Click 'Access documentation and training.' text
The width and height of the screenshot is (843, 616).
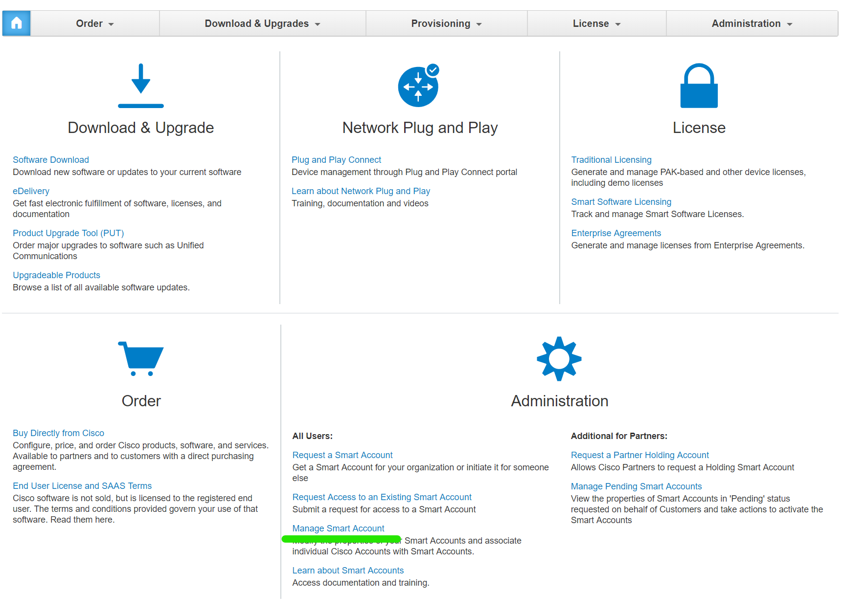(361, 583)
